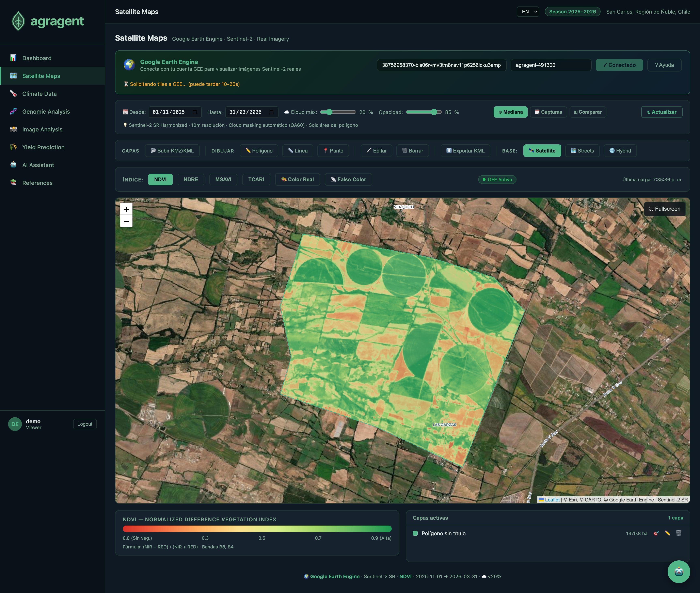Open the Comparar mode
This screenshot has height=593, width=700.
click(587, 112)
